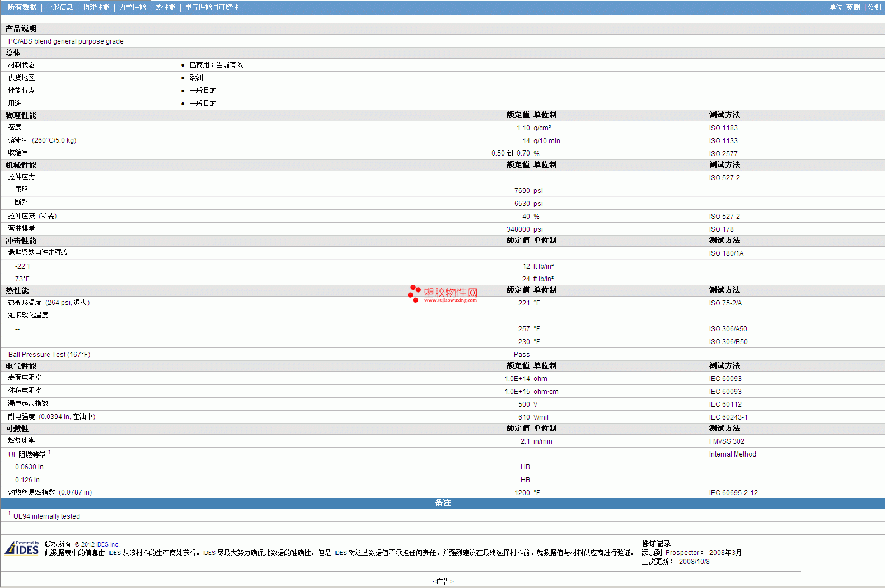Click the 产品说明 section header
This screenshot has width=885, height=588.
pyautogui.click(x=21, y=29)
